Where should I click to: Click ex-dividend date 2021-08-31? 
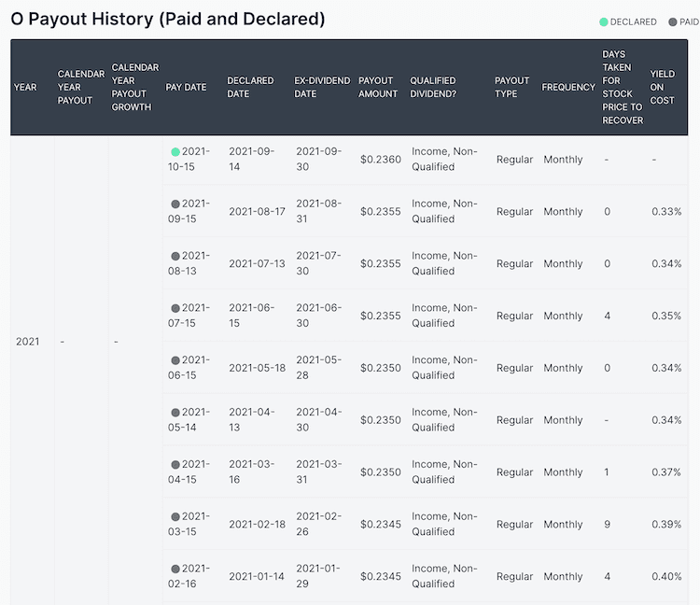pyautogui.click(x=319, y=211)
